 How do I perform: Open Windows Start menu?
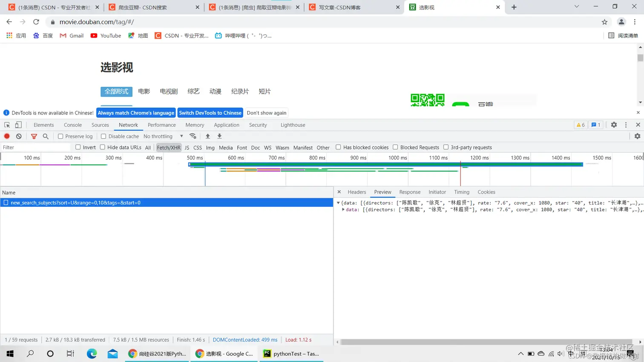10,353
